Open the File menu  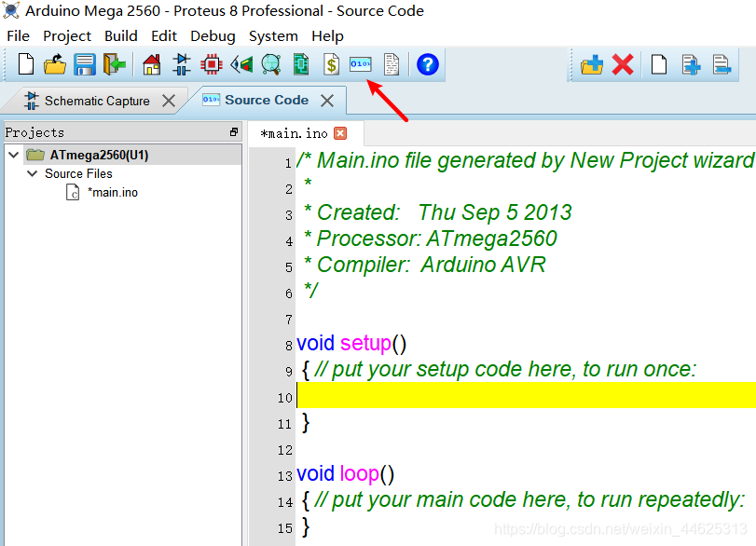pyautogui.click(x=19, y=36)
